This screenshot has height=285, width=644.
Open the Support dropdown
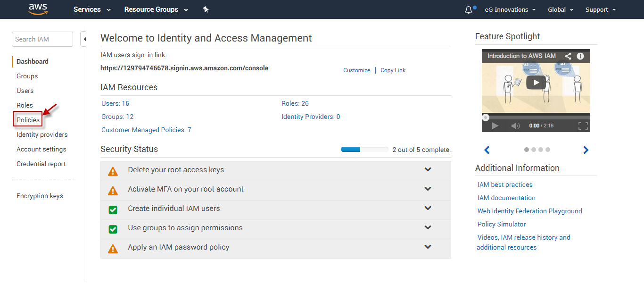coord(601,9)
